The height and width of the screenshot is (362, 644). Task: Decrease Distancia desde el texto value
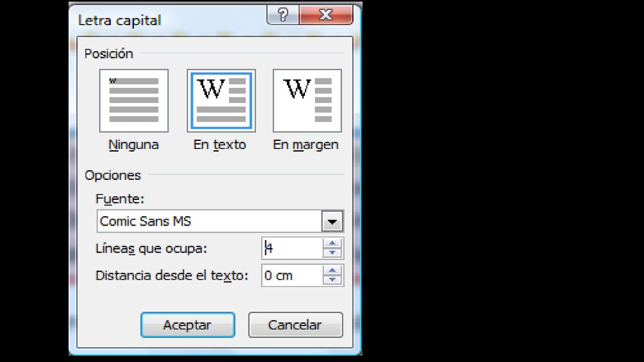tap(332, 280)
